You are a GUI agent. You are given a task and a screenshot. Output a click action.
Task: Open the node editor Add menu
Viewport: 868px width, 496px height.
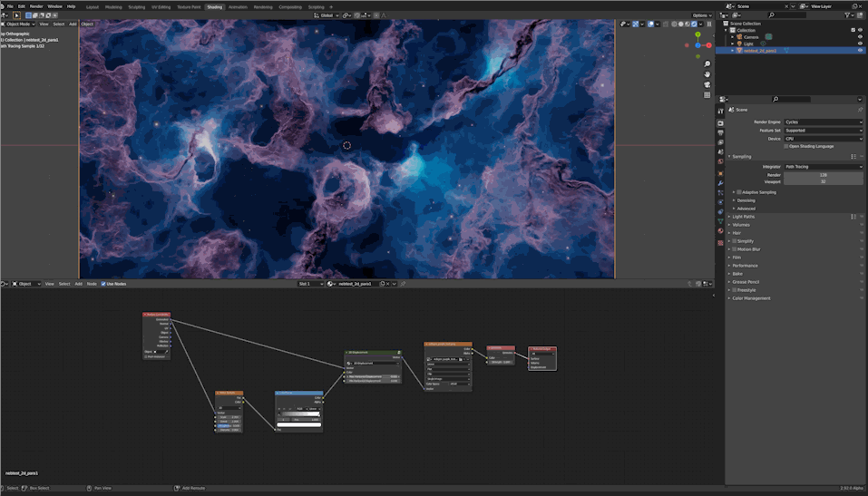[79, 284]
